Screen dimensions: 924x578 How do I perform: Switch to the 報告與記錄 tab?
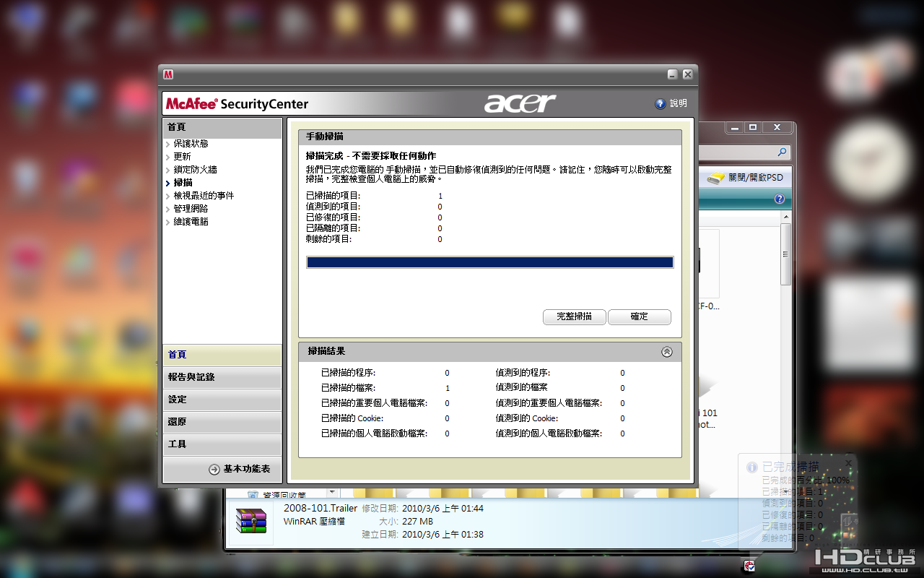point(222,377)
